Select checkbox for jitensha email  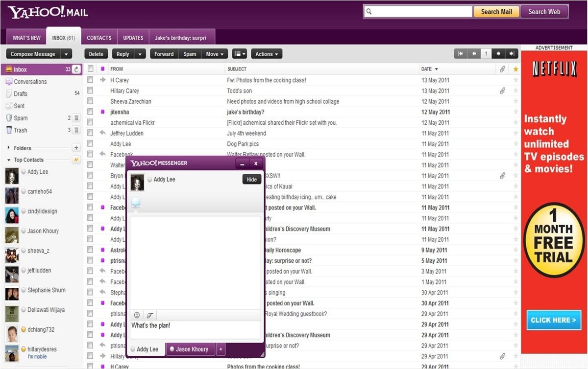[90, 112]
